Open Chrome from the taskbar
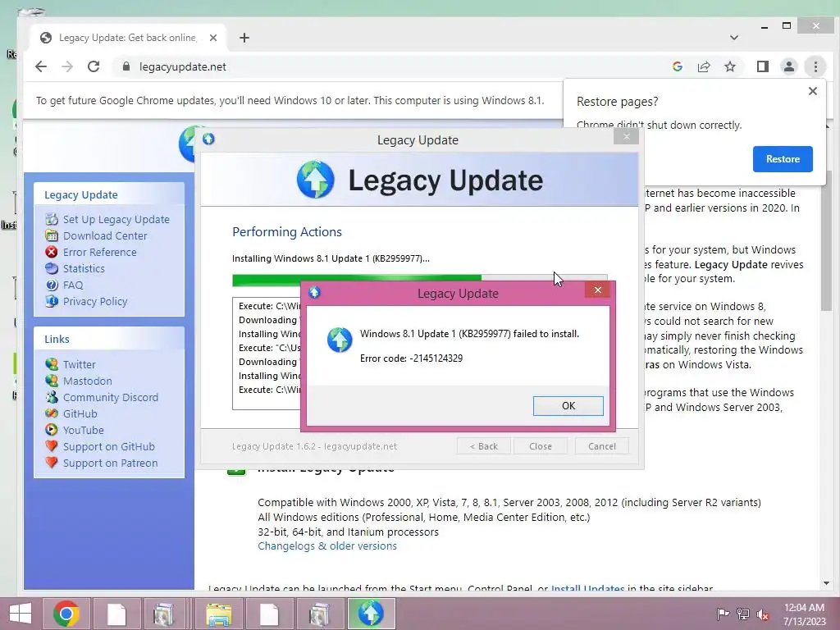Screen dimensions: 840x630 (x=66, y=614)
